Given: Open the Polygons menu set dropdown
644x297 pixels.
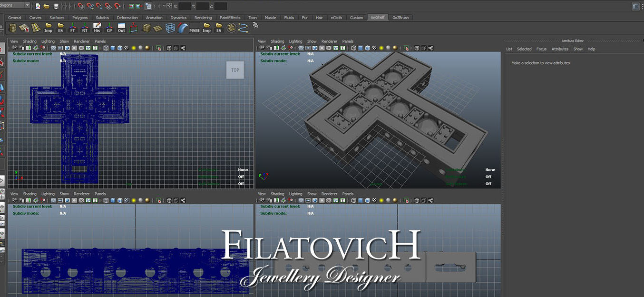Looking at the screenshot, I should (x=15, y=5).
